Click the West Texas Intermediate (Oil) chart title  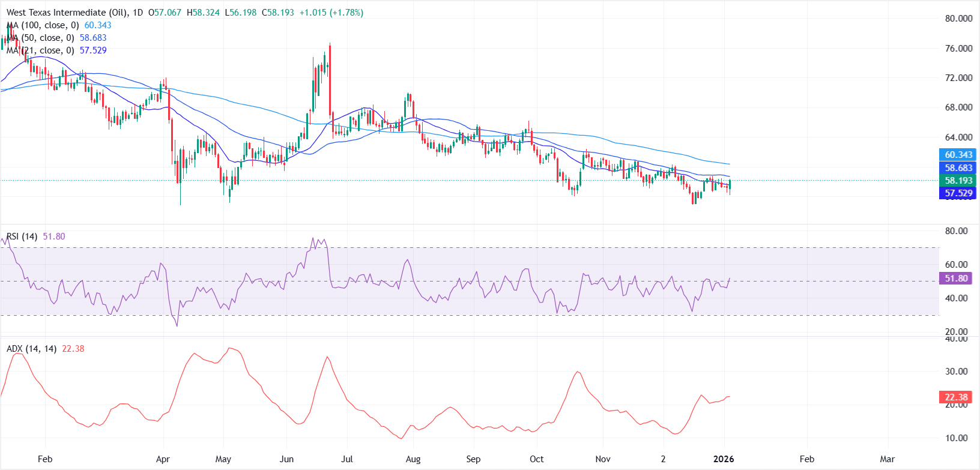point(66,13)
